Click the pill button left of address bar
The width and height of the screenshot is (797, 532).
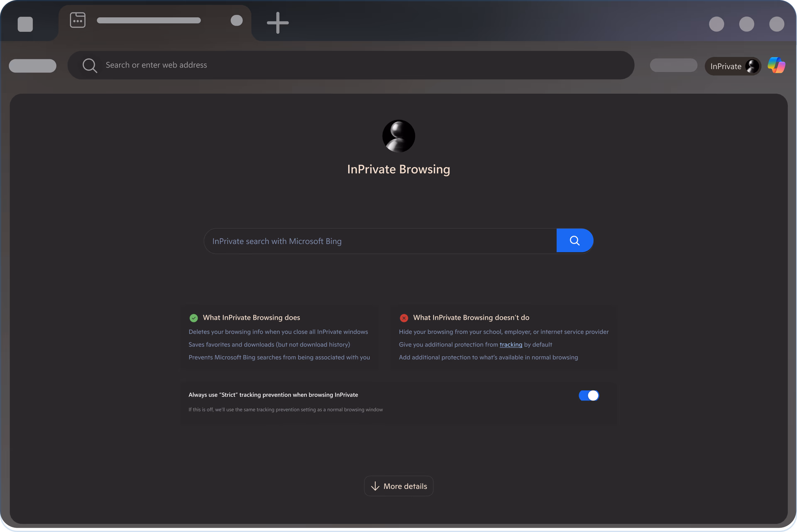[32, 66]
